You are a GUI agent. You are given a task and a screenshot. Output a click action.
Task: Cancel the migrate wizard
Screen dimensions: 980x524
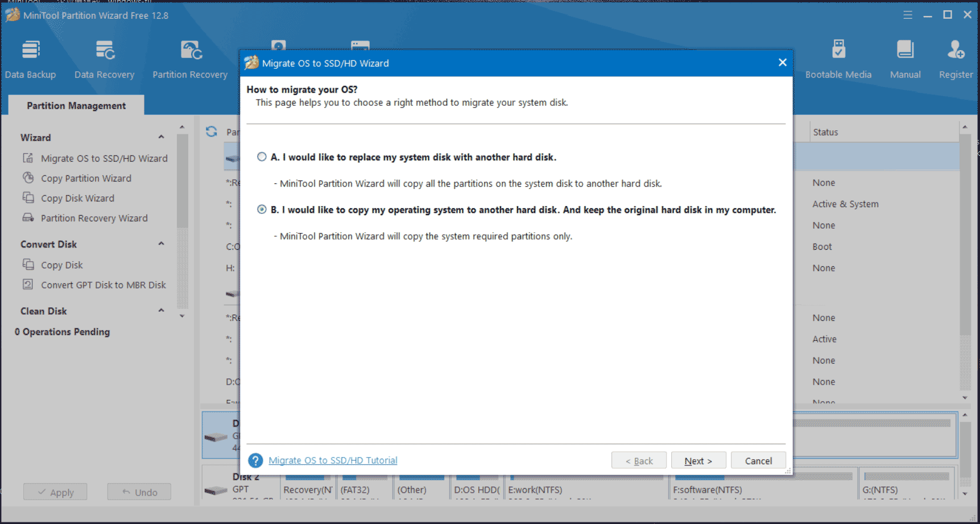pos(758,461)
